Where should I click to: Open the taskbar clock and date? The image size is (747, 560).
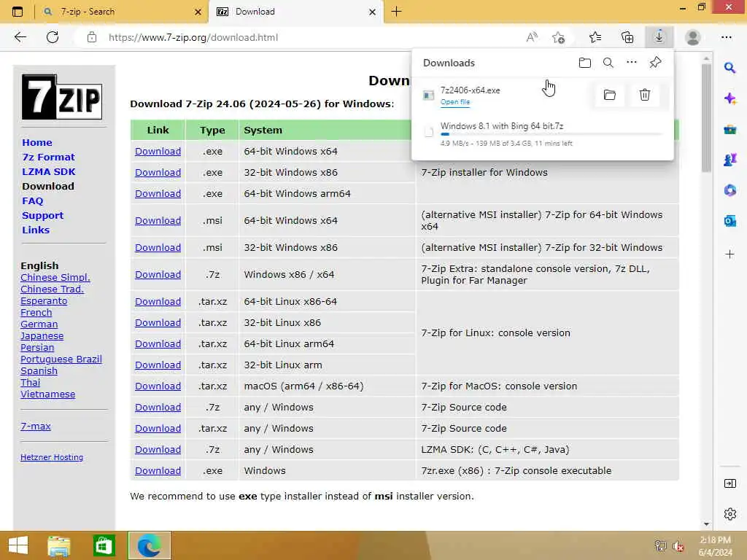pyautogui.click(x=715, y=545)
